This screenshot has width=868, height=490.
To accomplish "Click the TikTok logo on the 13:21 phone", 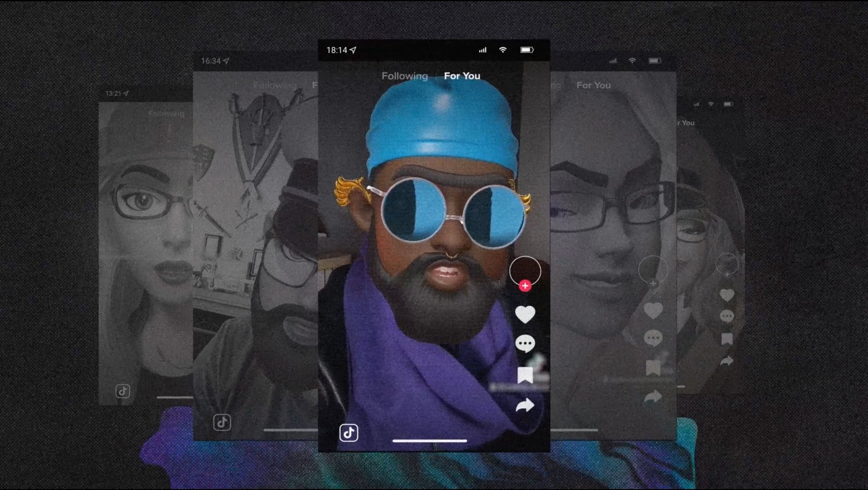I will pos(123,391).
